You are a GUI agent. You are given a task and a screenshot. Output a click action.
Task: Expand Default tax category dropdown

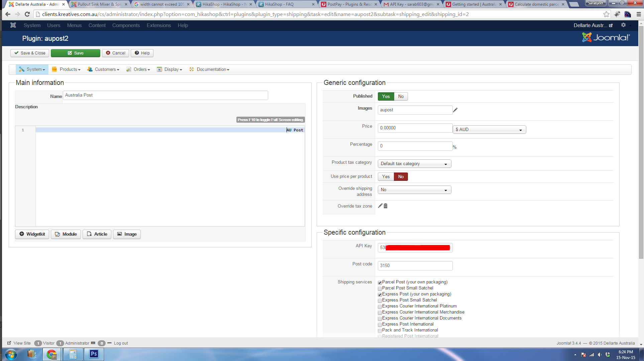pos(414,164)
